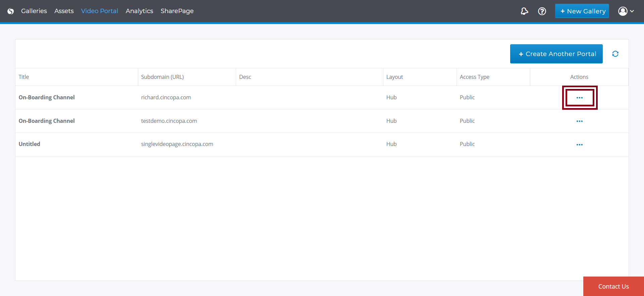Navigate to Analytics

tap(139, 11)
